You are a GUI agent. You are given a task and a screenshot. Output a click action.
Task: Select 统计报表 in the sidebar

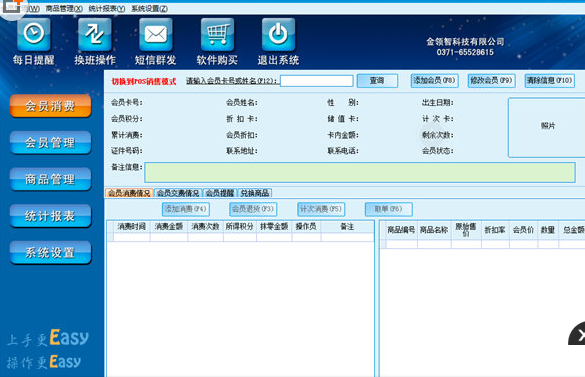(50, 216)
